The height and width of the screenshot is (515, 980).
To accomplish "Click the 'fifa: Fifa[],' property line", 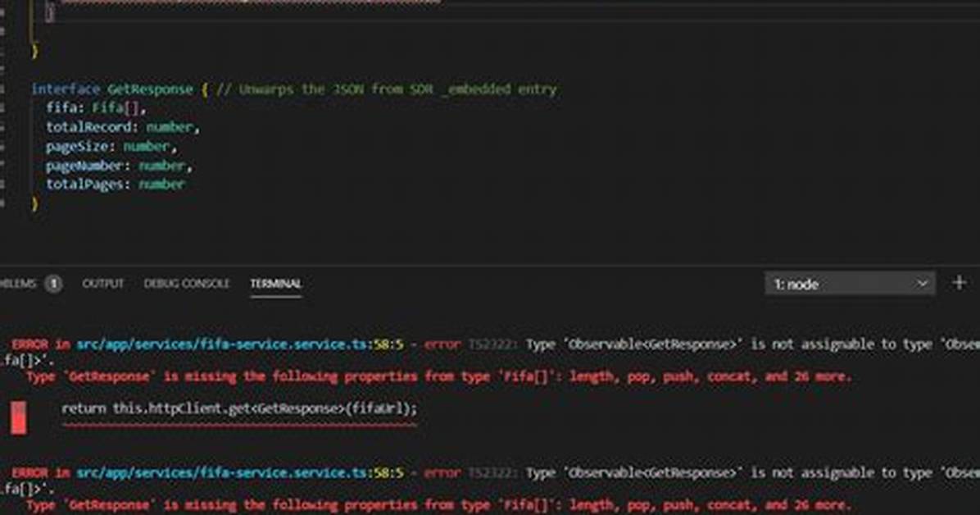I will coord(96,107).
